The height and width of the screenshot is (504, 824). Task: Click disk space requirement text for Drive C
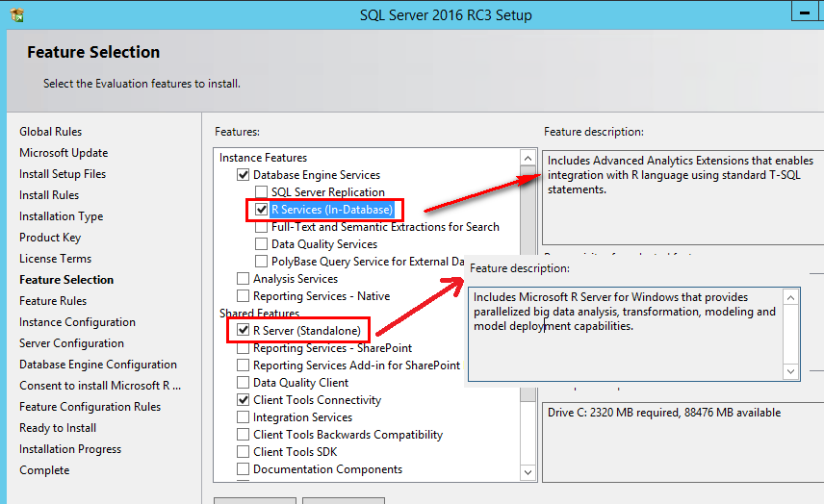pyautogui.click(x=663, y=413)
